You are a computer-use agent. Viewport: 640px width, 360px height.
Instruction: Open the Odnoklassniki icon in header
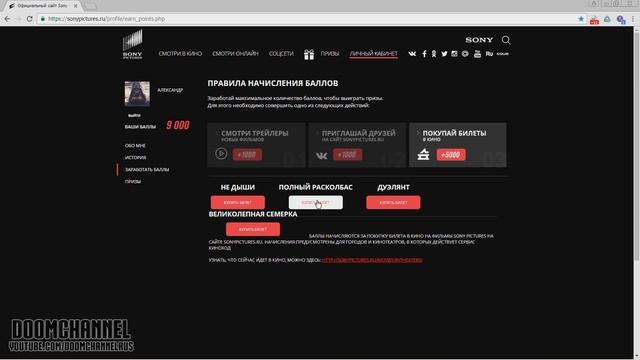[434, 53]
